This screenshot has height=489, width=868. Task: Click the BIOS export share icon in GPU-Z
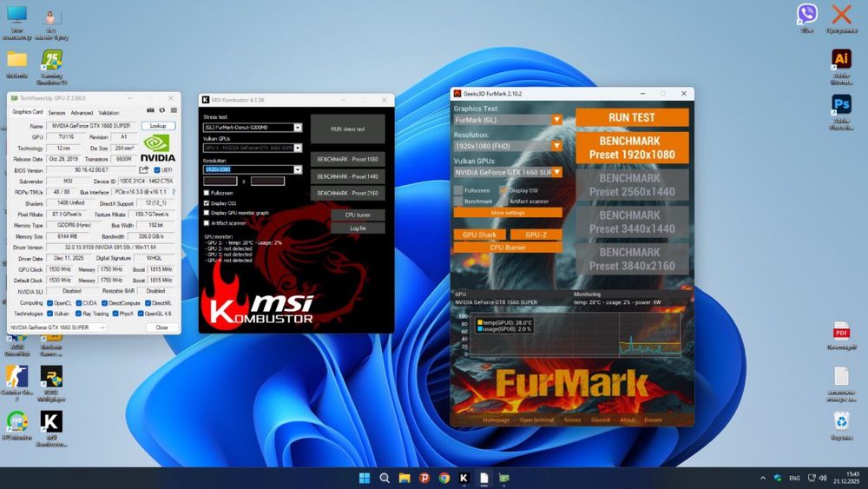pos(144,170)
